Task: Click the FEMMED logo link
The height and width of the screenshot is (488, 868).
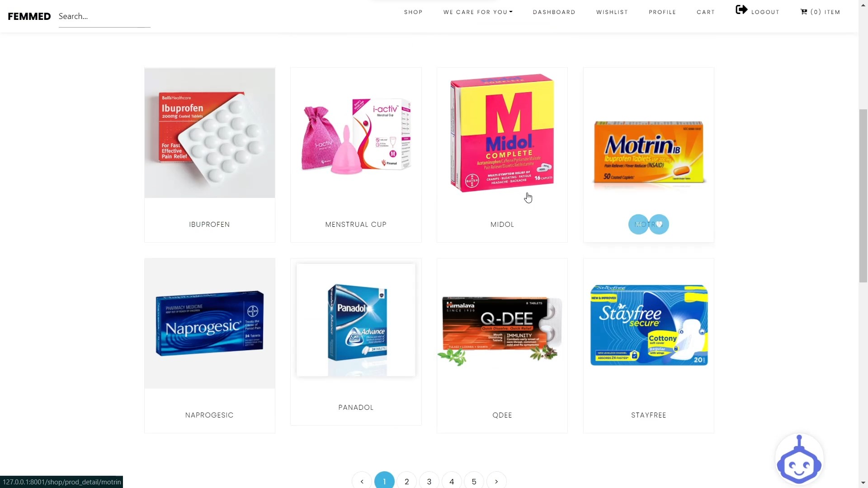Action: 29,16
